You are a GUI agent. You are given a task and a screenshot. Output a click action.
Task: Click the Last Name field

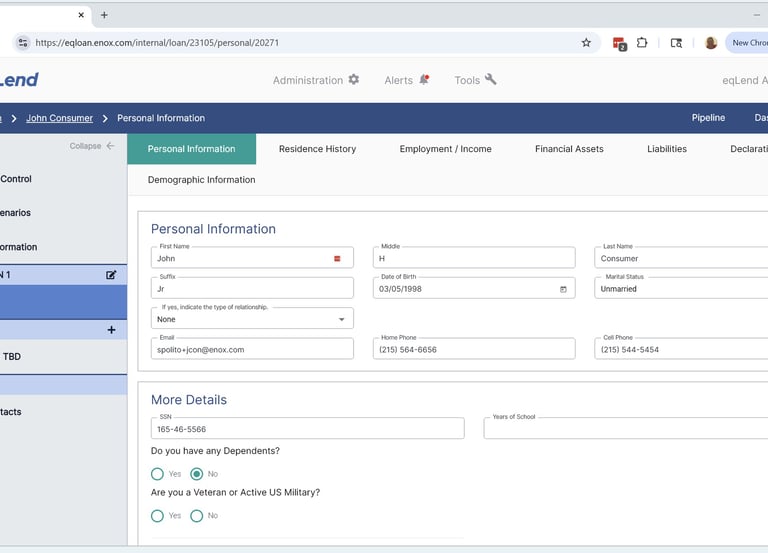pyautogui.click(x=681, y=258)
